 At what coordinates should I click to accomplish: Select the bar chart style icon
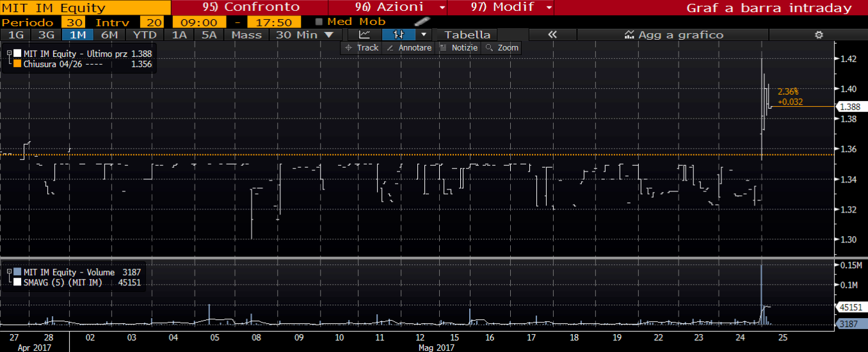(398, 35)
